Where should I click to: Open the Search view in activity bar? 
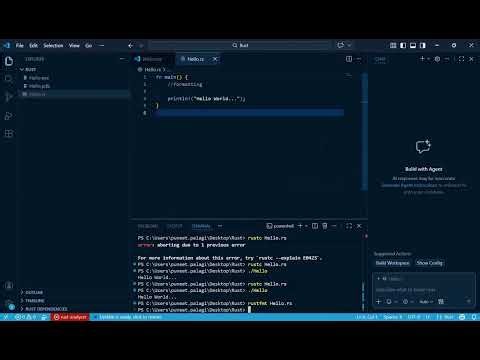9,79
